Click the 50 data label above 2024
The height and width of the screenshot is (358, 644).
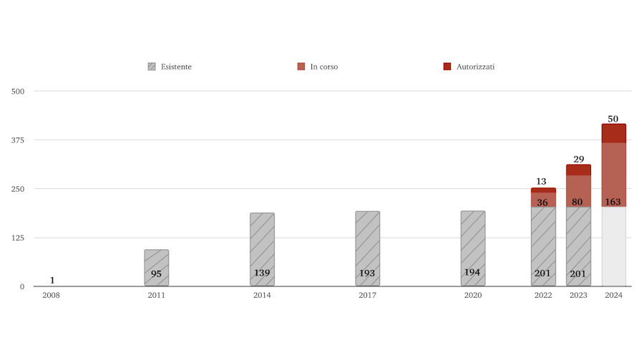coord(613,119)
